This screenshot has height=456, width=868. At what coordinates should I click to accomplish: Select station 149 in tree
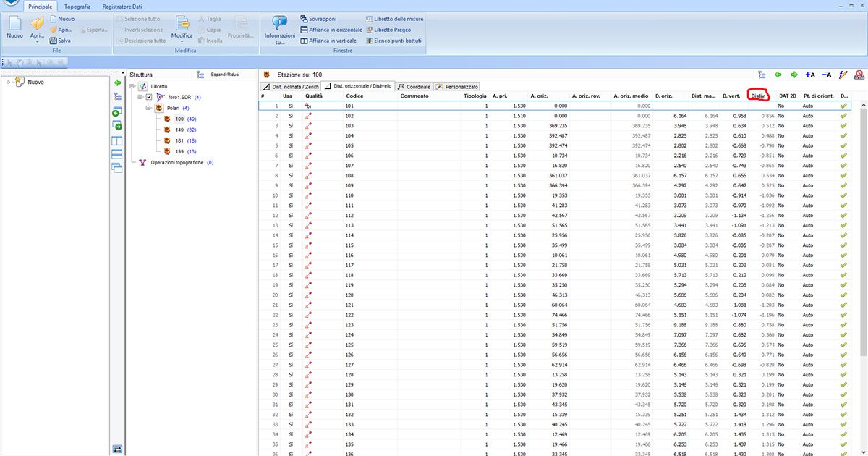point(180,130)
